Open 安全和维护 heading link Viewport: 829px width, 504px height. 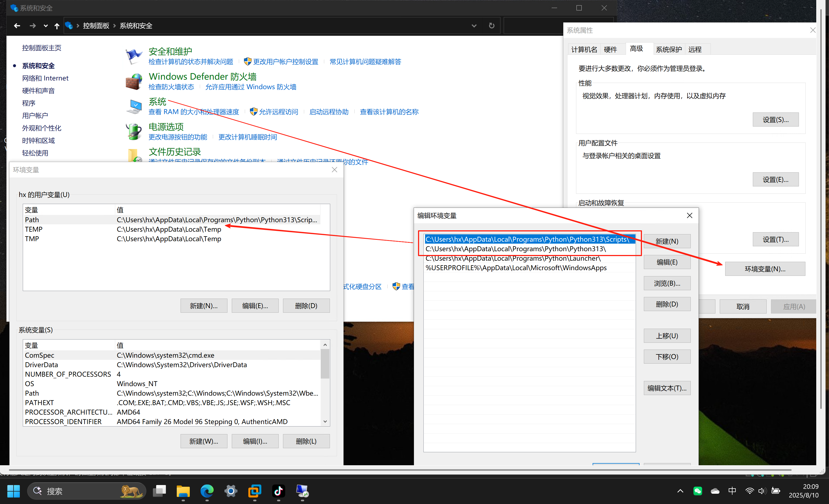point(170,51)
